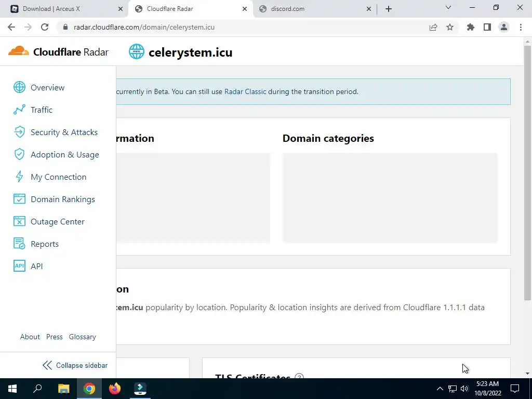This screenshot has height=399, width=532.
Task: Click the site lock icon in address bar
Action: tap(65, 27)
